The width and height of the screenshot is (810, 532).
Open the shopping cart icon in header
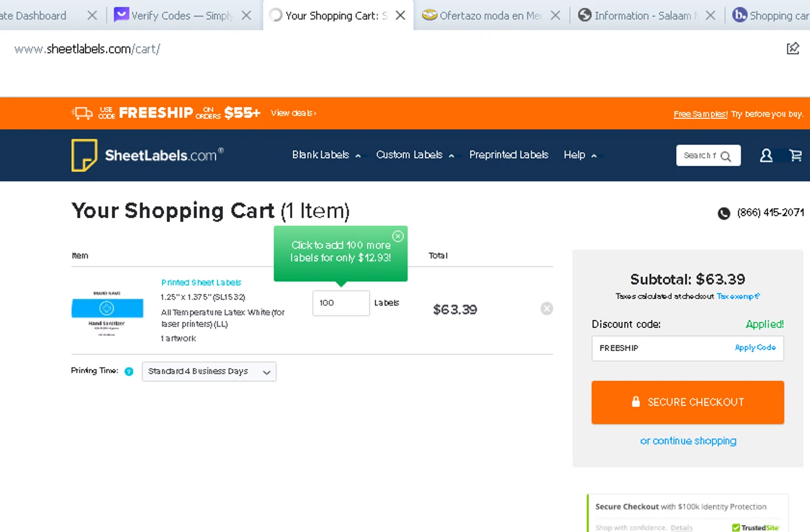(795, 156)
